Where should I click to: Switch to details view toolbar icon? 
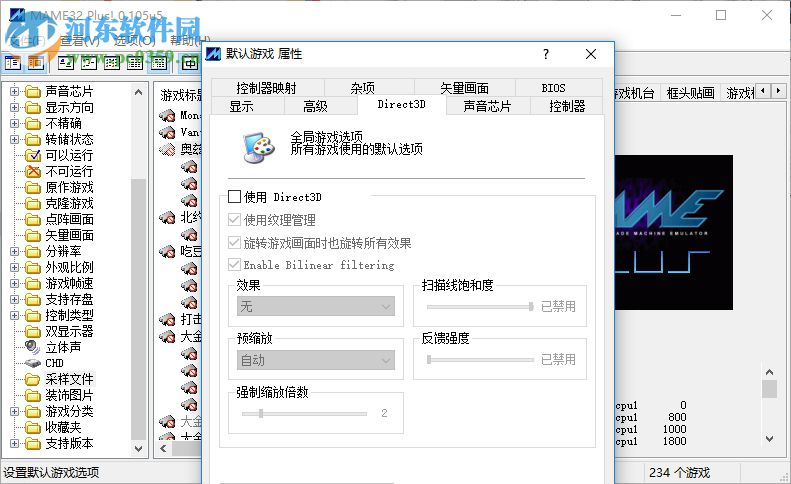(135, 63)
